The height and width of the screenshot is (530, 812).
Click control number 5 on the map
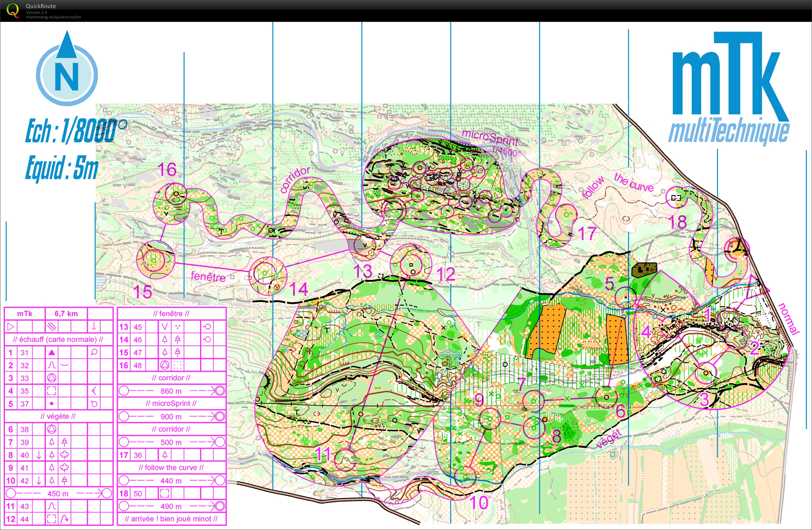[x=610, y=283]
